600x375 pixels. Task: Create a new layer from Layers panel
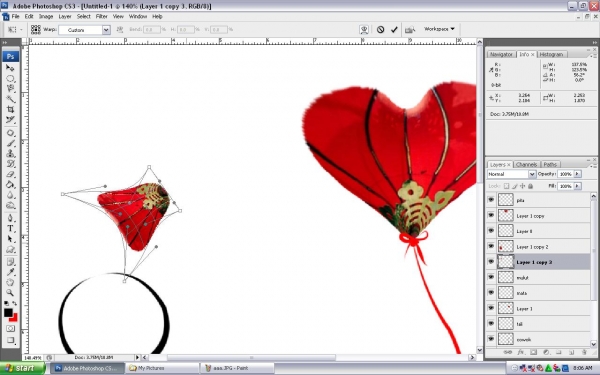pyautogui.click(x=571, y=352)
